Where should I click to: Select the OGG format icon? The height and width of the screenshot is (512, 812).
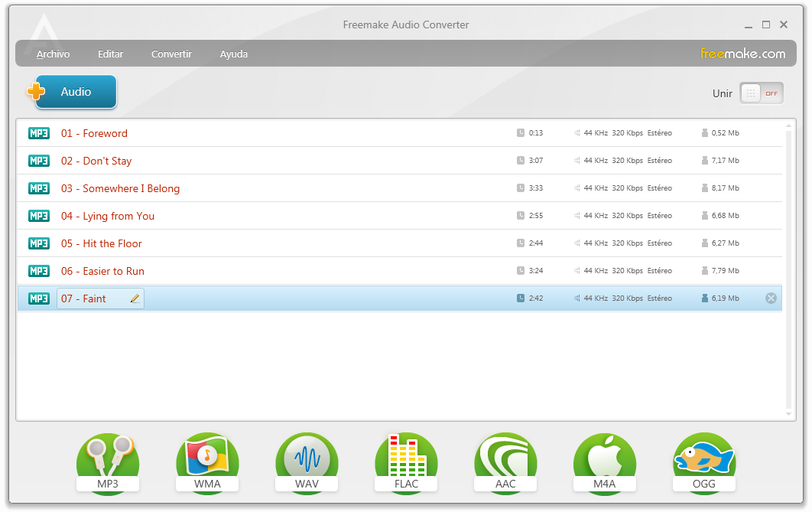point(704,463)
